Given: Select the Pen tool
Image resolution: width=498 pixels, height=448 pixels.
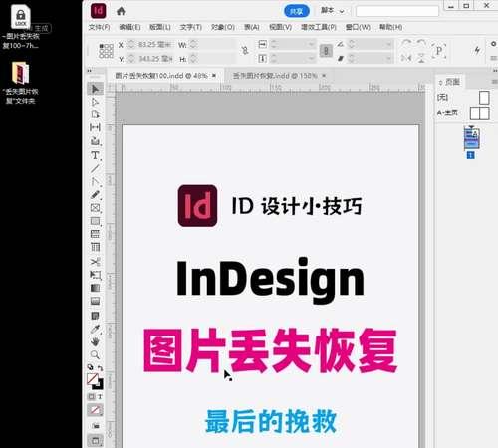Looking at the screenshot, I should [x=95, y=181].
